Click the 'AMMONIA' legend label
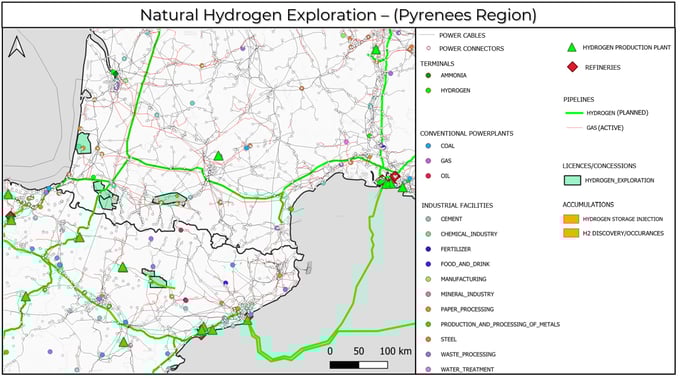Image resolution: width=680 pixels, height=379 pixels. pos(454,75)
